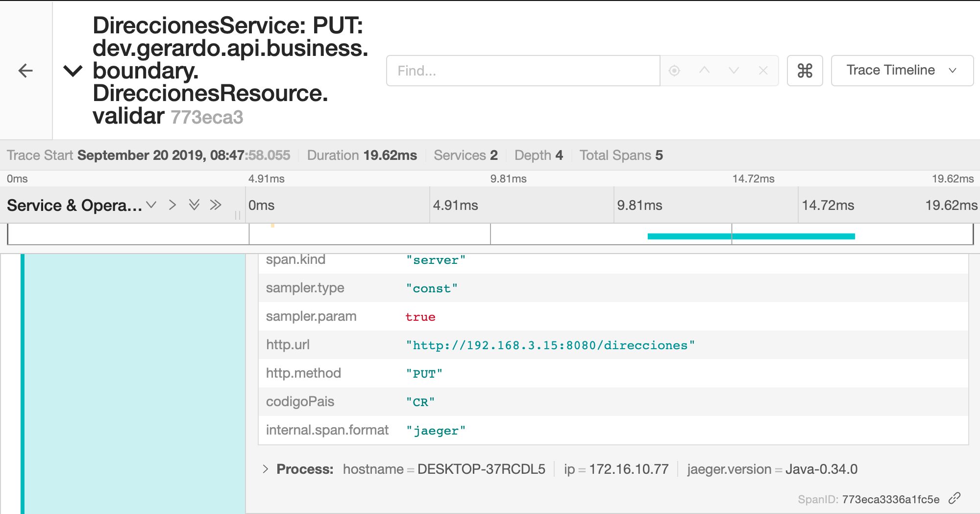Go to next search result with down arrow

pyautogui.click(x=734, y=71)
